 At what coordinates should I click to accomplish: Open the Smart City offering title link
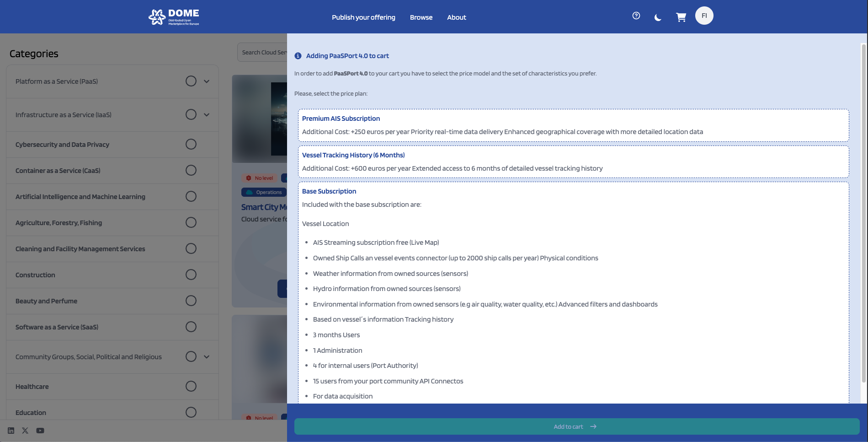point(264,207)
